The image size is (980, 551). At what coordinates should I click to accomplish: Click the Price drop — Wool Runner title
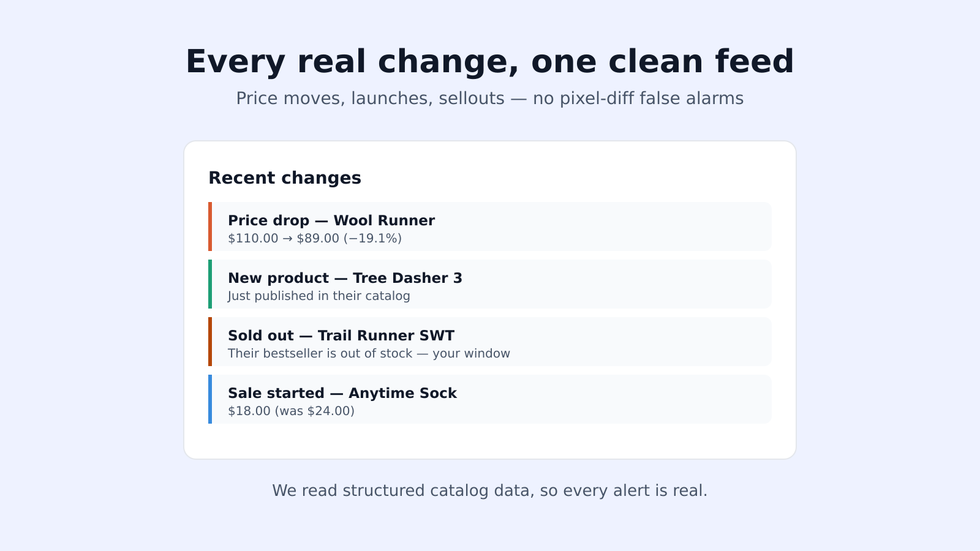pos(331,220)
